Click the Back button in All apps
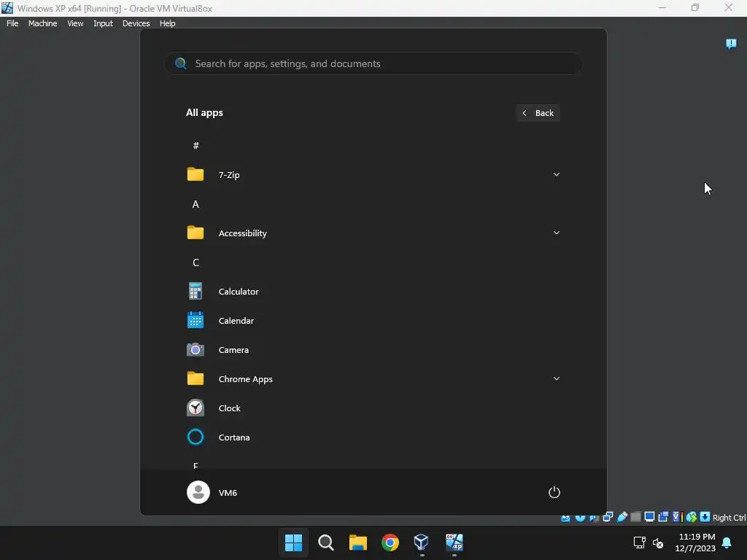 tap(538, 113)
